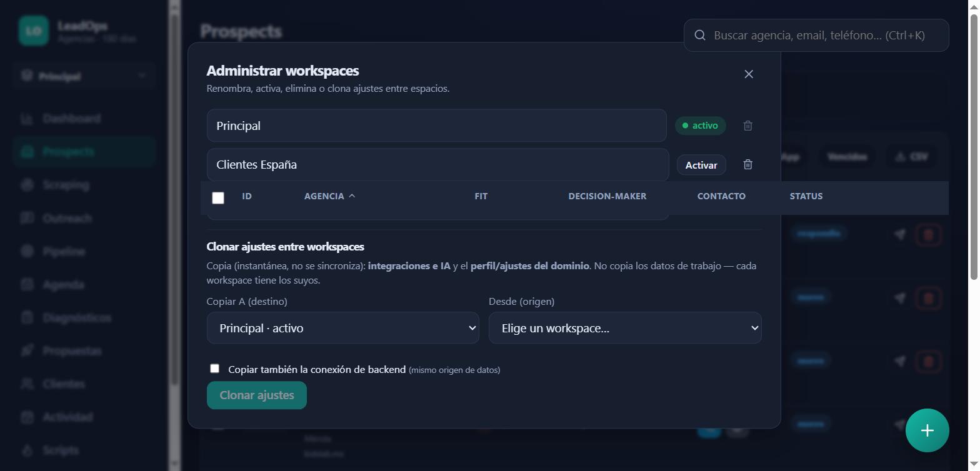Open Prospects in the sidebar
The height and width of the screenshot is (471, 980).
tap(84, 152)
